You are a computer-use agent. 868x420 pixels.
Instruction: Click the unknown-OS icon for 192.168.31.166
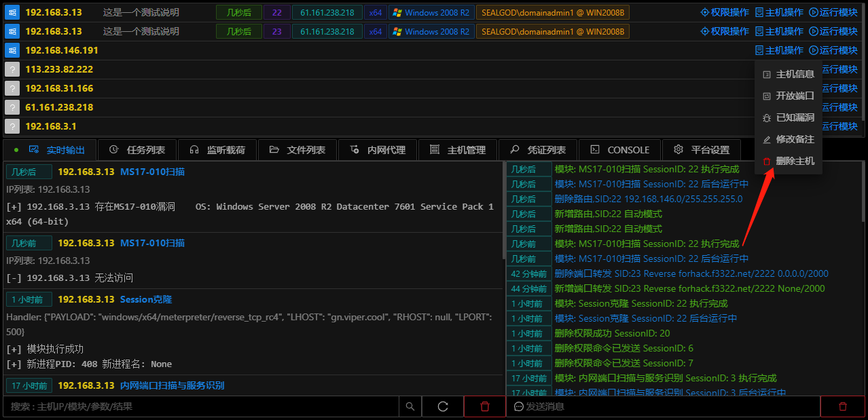[12, 88]
